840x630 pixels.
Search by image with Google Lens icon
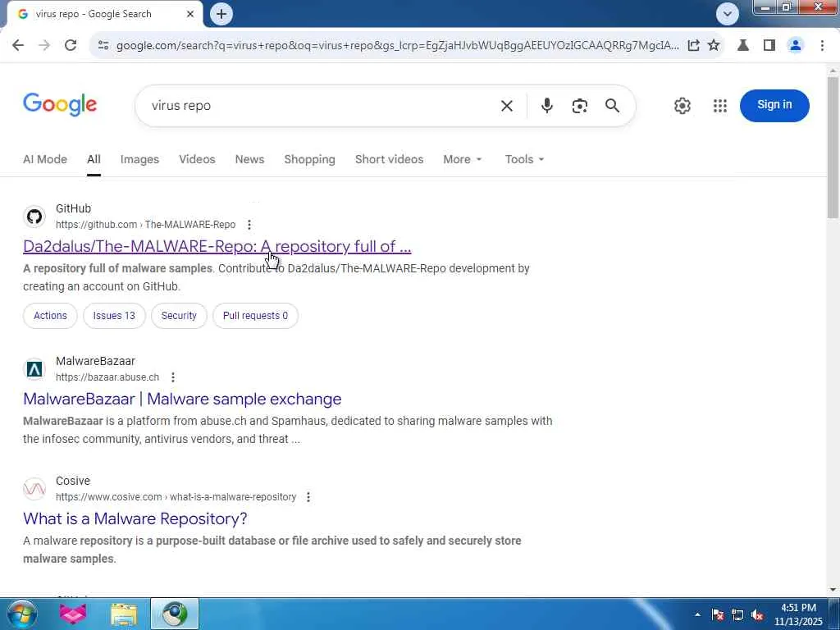tap(579, 106)
